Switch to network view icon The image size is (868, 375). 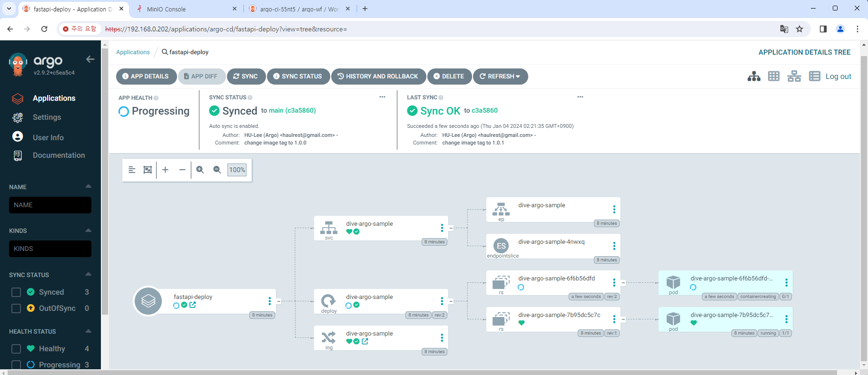(x=794, y=77)
